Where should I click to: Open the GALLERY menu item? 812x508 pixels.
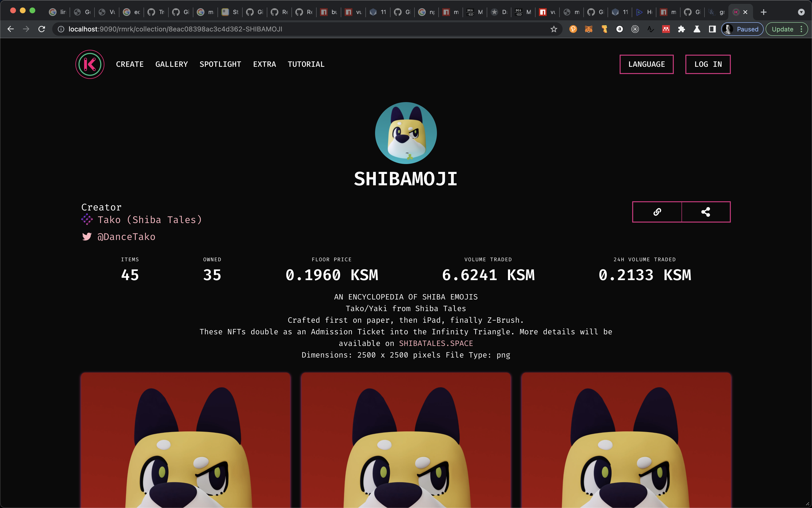(171, 64)
